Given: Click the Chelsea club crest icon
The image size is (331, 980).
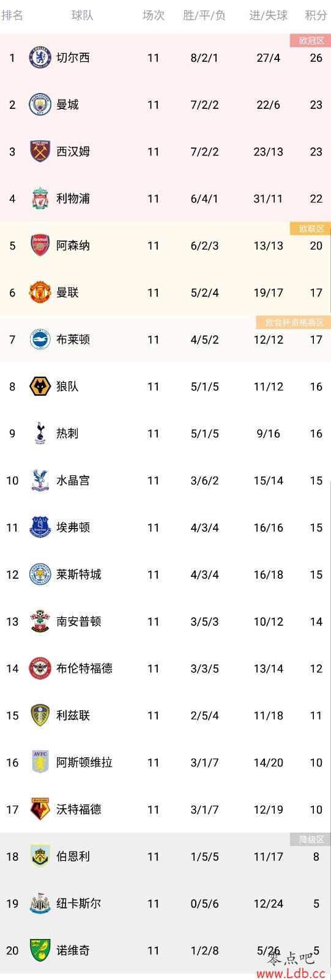Looking at the screenshot, I should tap(40, 58).
